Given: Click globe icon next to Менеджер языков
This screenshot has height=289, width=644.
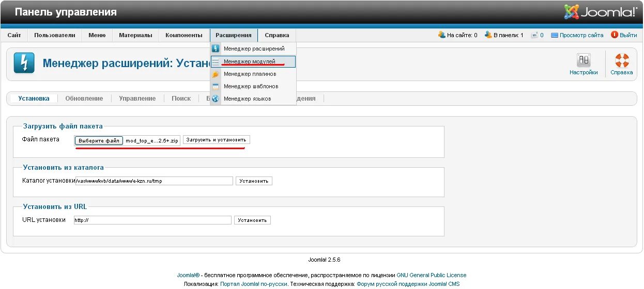Looking at the screenshot, I should pos(216,99).
